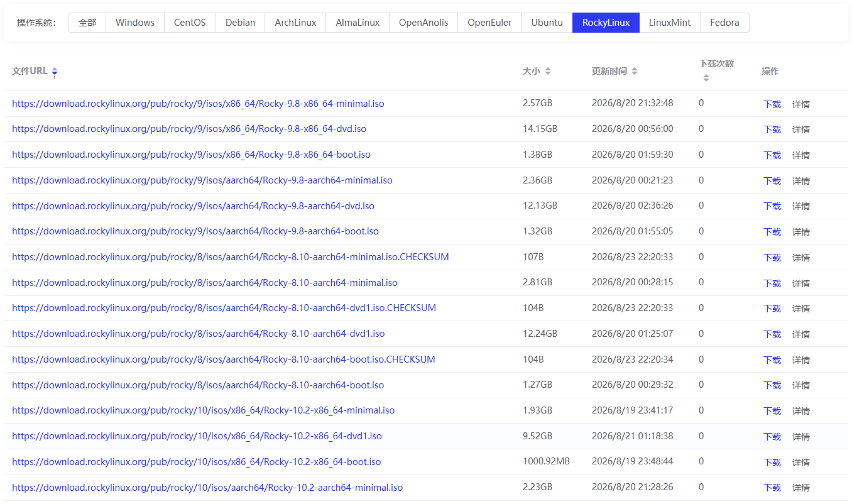View 详情 for Rocky-10.2-x86_64-dvd1.iso
The width and height of the screenshot is (852, 504).
(x=801, y=437)
